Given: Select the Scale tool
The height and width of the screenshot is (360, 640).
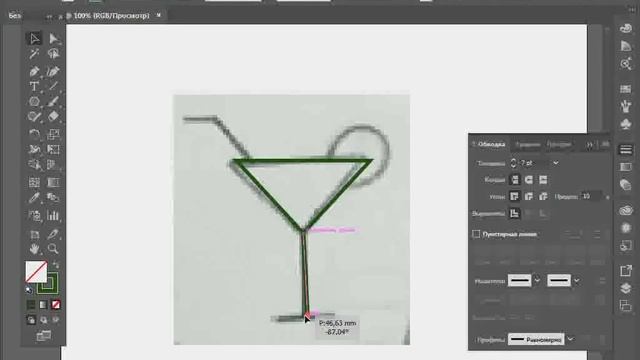Looking at the screenshot, I should pos(53,134).
